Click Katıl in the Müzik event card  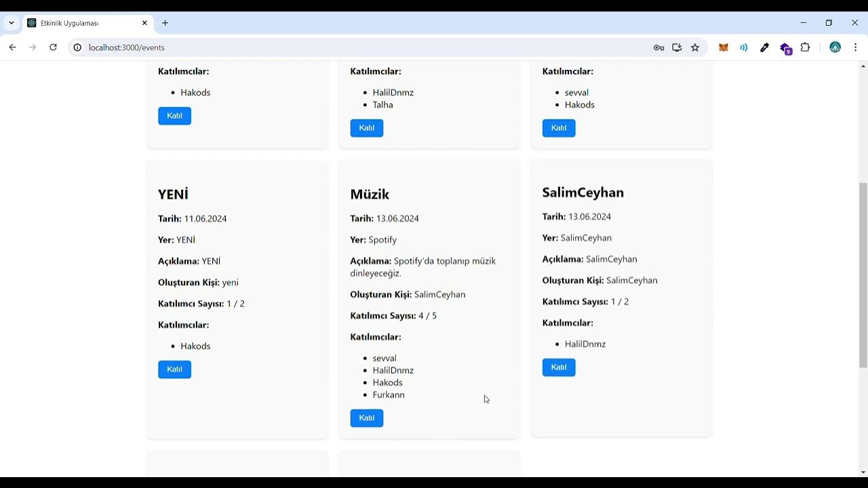(x=366, y=418)
